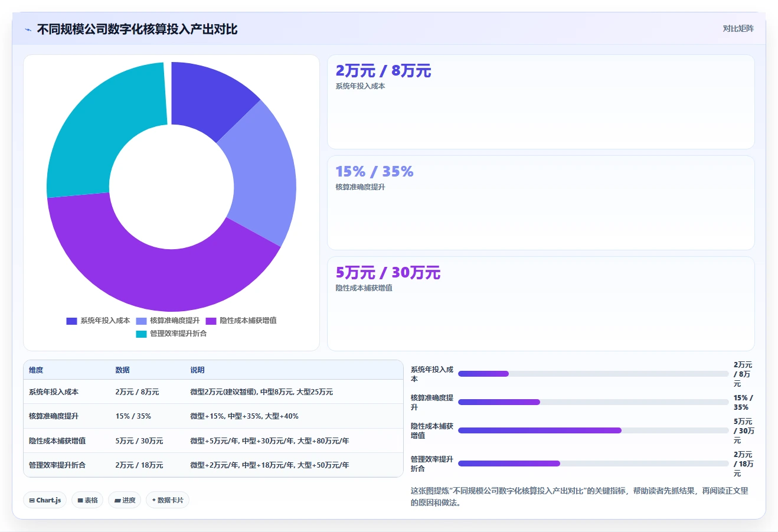Image resolution: width=778 pixels, height=532 pixels.
Task: Select the 系统年投入成本 table row label
Action: coord(54,392)
